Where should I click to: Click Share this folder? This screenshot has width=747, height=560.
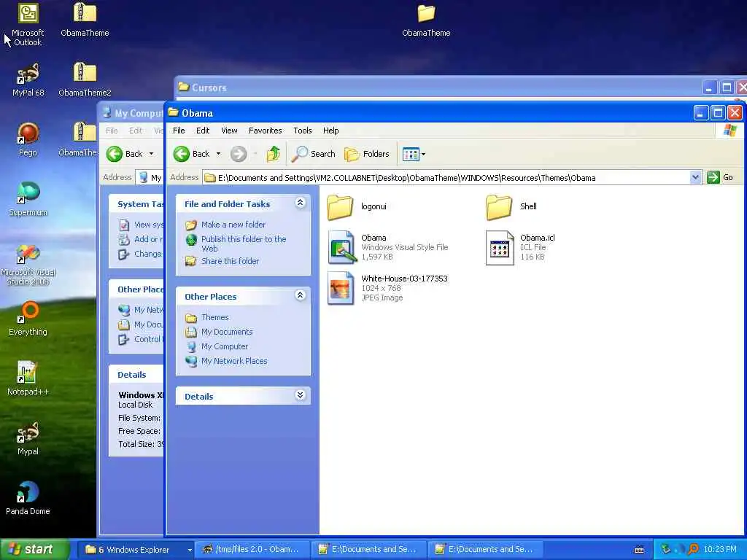pos(230,261)
